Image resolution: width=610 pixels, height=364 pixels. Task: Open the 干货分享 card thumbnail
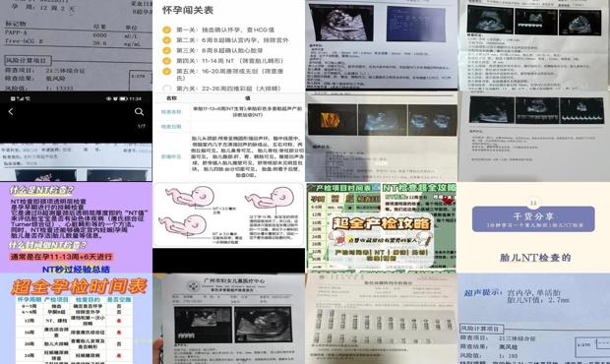(x=533, y=227)
